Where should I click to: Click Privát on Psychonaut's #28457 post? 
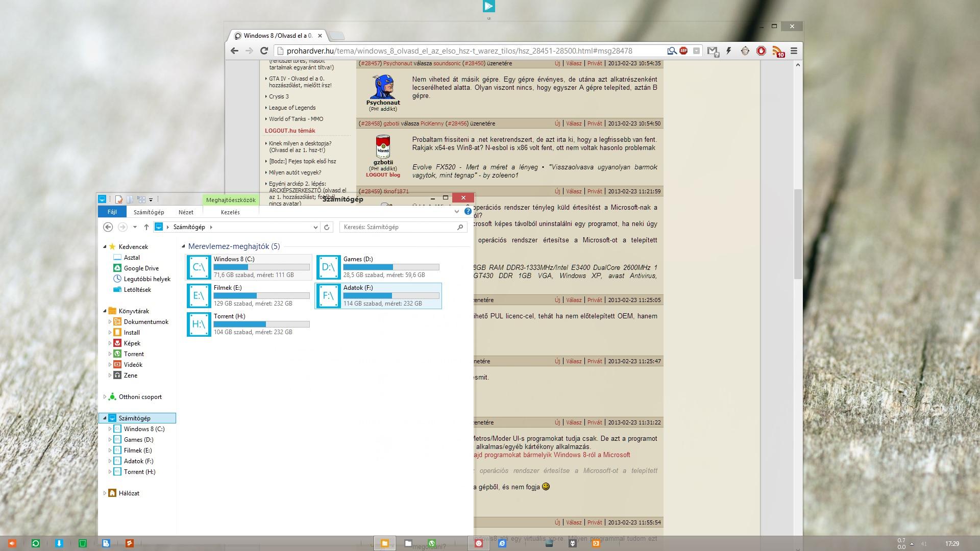595,63
